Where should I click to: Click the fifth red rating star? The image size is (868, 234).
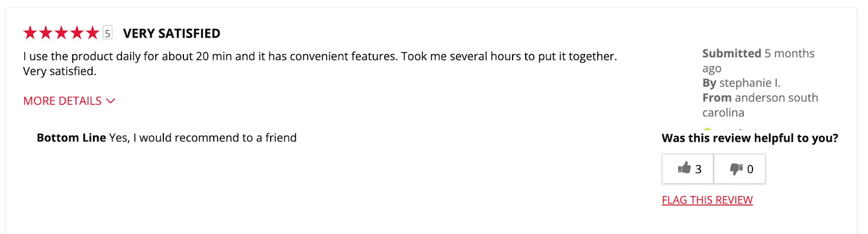click(93, 33)
